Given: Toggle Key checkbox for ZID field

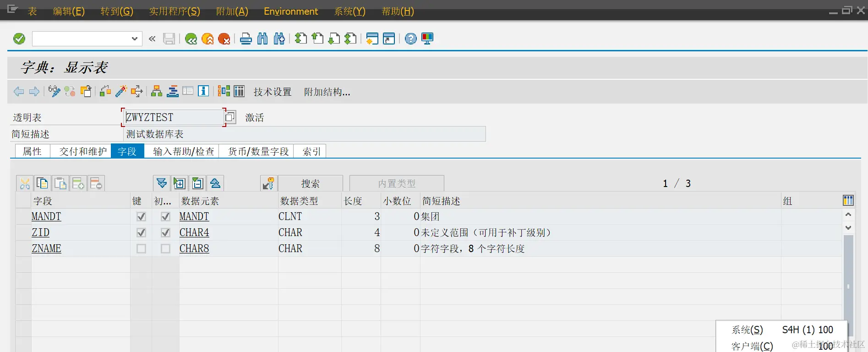Looking at the screenshot, I should [x=141, y=232].
